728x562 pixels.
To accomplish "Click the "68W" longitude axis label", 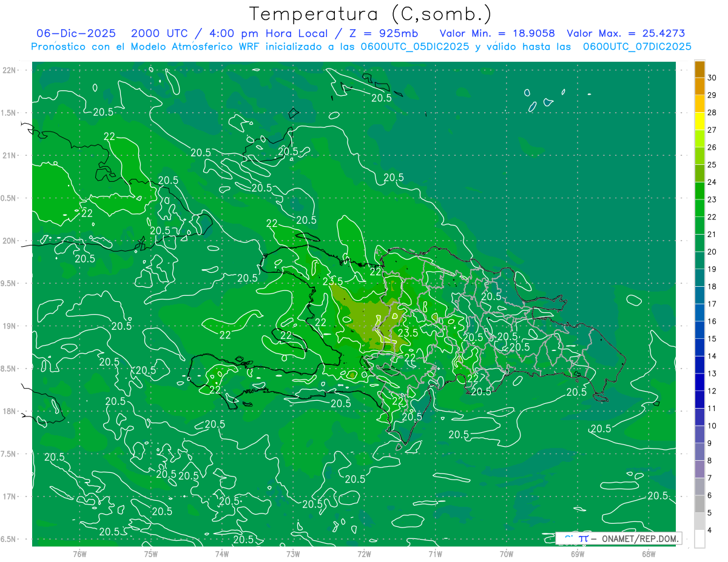I will [x=649, y=554].
